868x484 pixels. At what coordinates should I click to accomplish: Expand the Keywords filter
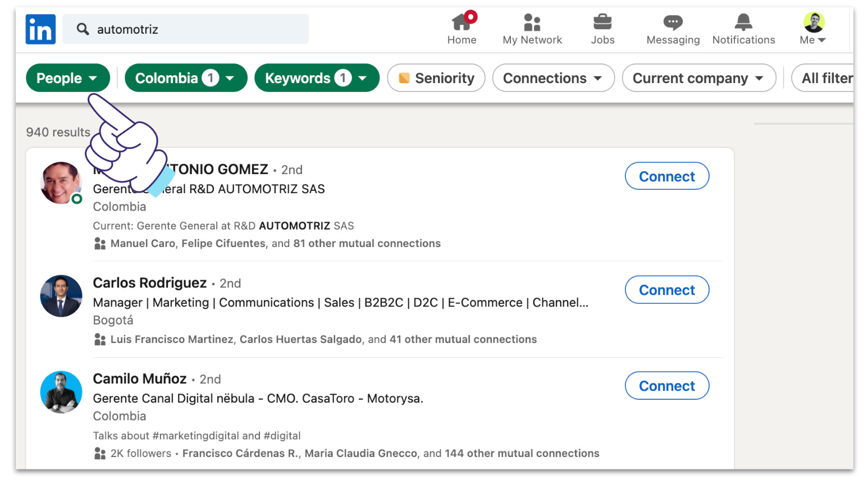[317, 78]
